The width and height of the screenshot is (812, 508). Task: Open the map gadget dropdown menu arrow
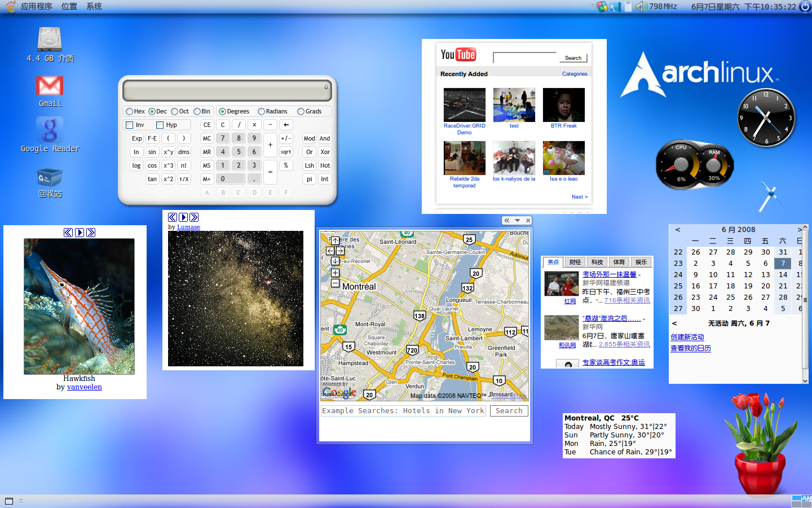pyautogui.click(x=517, y=221)
